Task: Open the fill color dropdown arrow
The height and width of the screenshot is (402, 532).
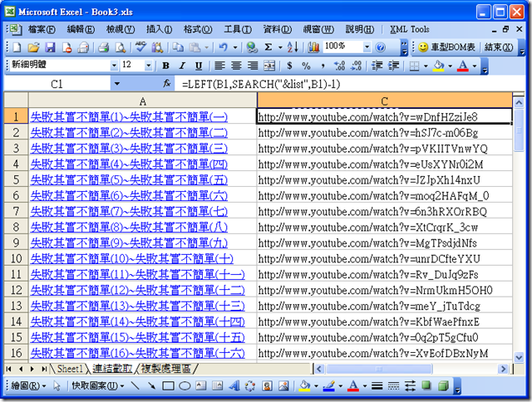Action: (450, 66)
